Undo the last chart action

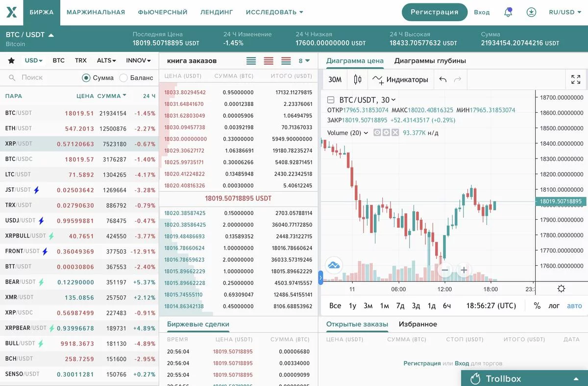tap(443, 79)
